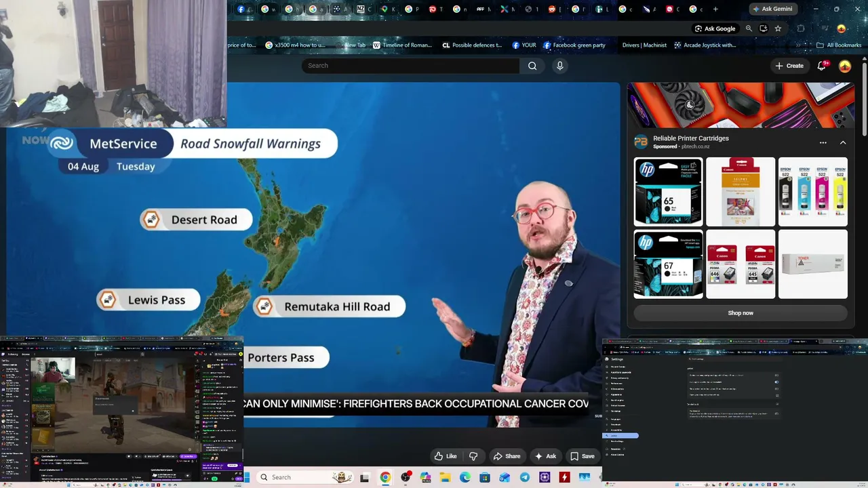Open the HP 67 ink cartridge thumbnail
This screenshot has width=868, height=488.
point(668,264)
